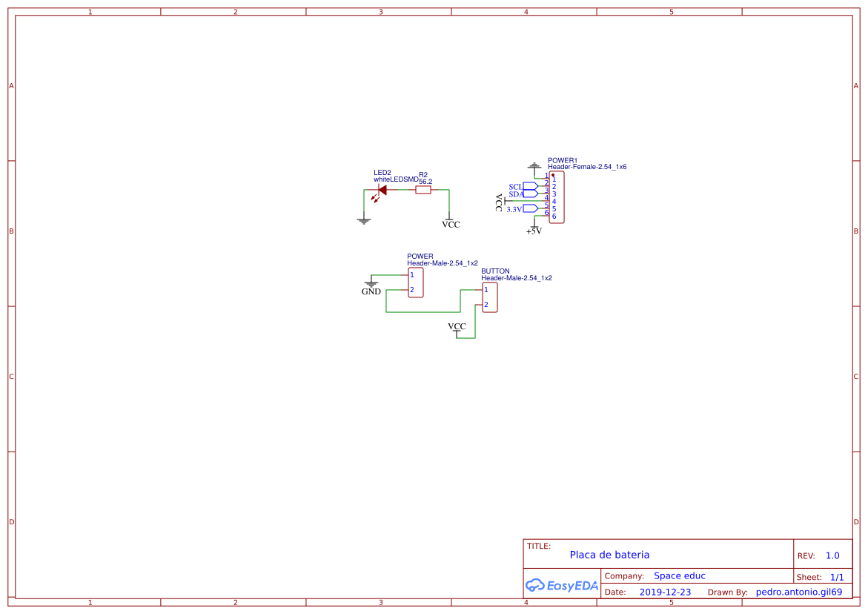The height and width of the screenshot is (614, 868).
Task: Select the POWER1 female header body
Action: coord(557,197)
